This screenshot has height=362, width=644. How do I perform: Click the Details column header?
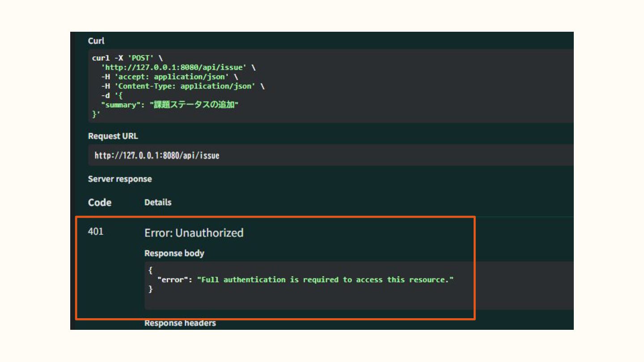pyautogui.click(x=158, y=202)
